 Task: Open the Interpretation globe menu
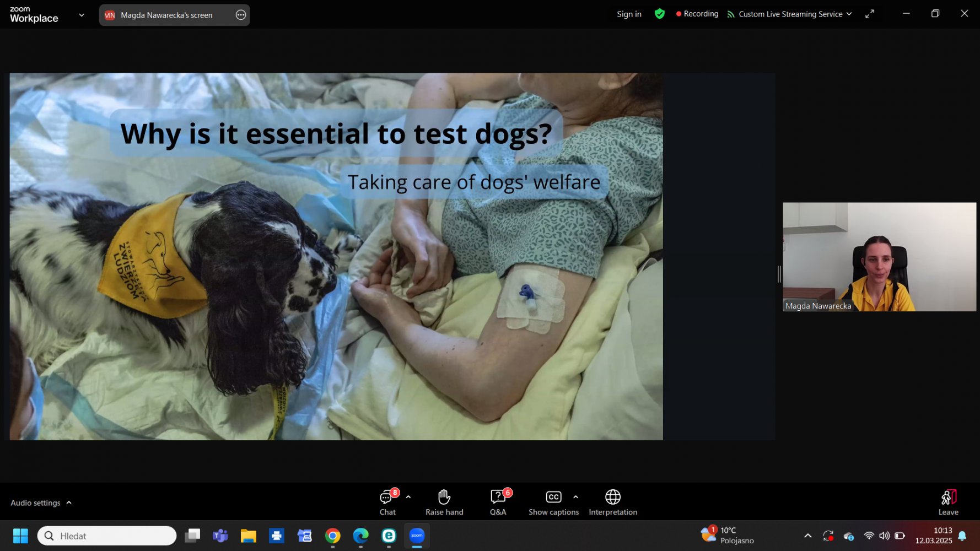[612, 502]
